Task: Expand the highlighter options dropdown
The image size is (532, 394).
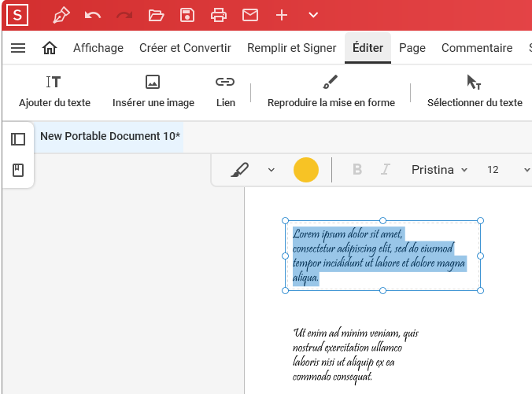Action: click(271, 170)
